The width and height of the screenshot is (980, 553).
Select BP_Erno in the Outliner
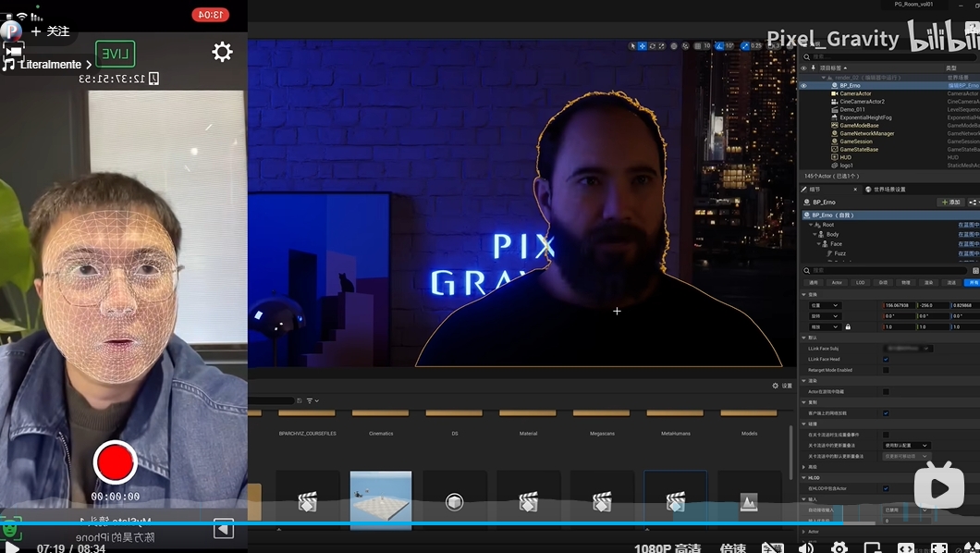(850, 86)
